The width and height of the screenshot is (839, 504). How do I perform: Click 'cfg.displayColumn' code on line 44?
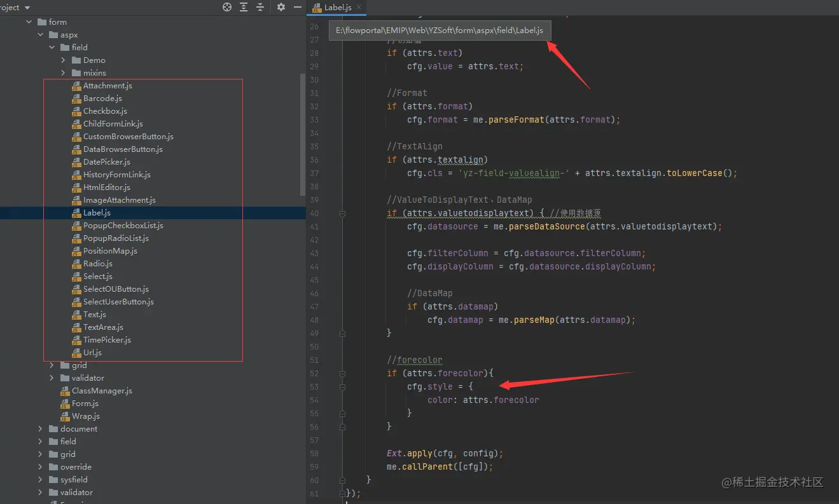point(449,267)
